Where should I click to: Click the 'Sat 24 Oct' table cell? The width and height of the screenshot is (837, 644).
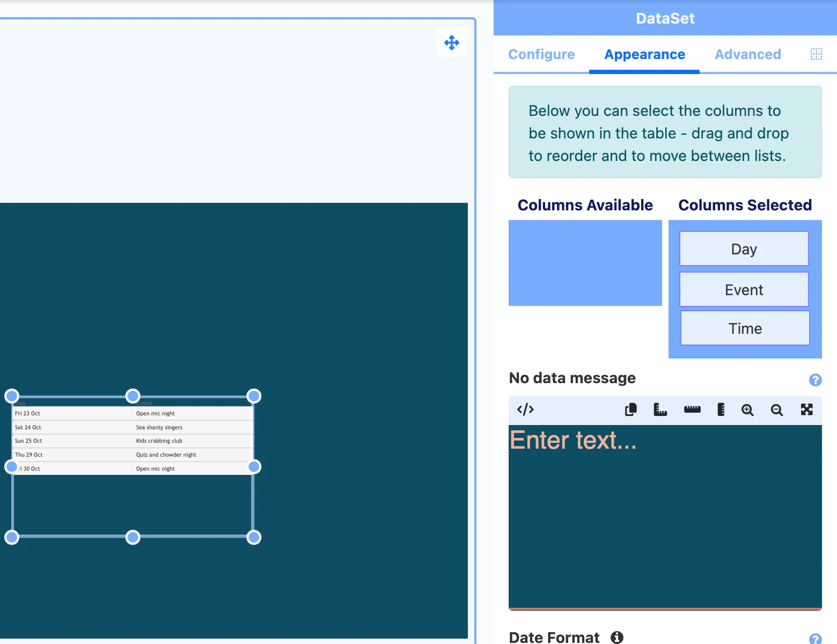click(28, 428)
